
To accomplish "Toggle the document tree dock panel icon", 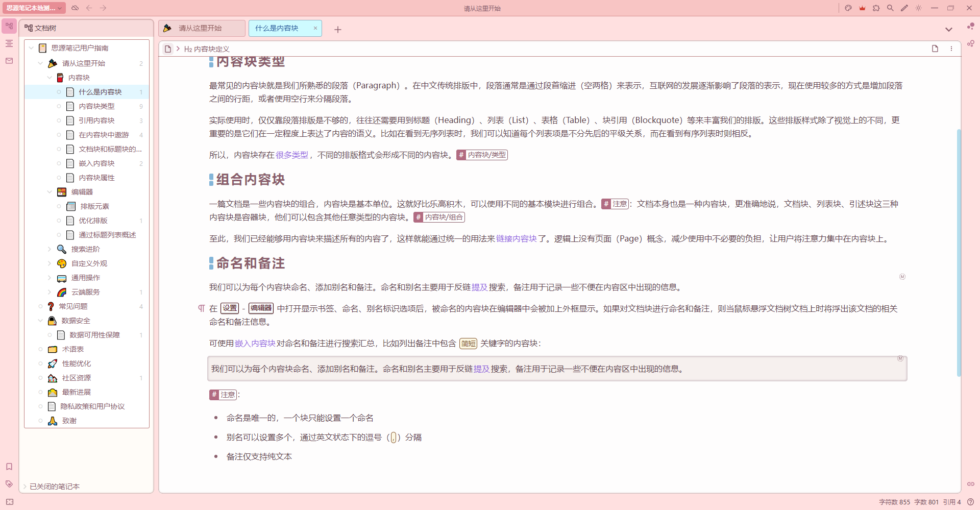I will (x=9, y=26).
